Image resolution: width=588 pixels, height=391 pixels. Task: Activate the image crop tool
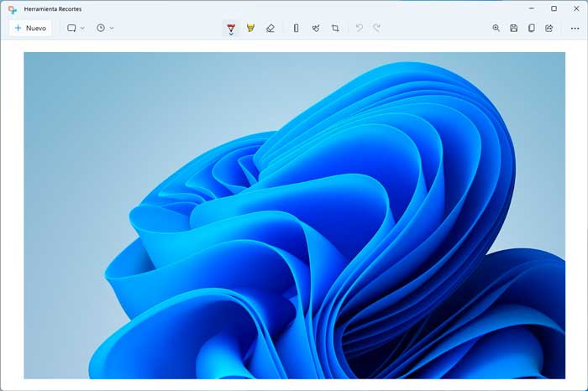click(335, 28)
